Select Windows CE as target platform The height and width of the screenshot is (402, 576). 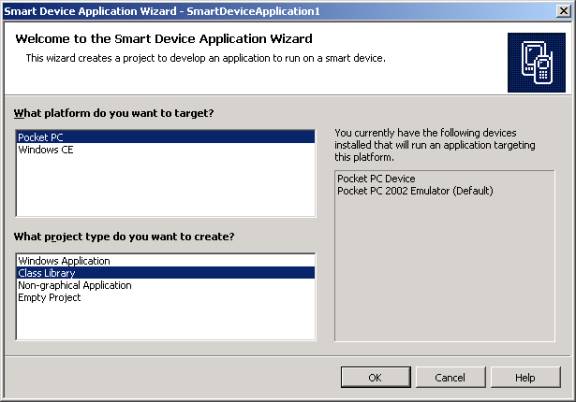click(x=166, y=150)
